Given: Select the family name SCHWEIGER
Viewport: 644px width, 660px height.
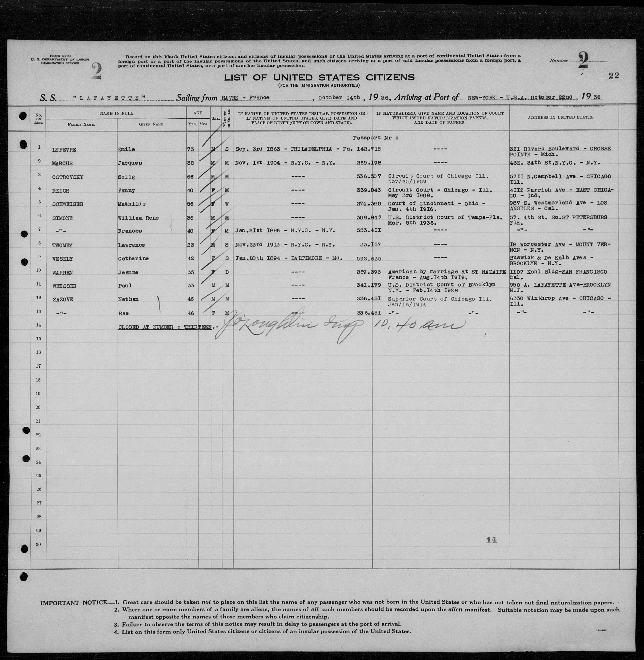Looking at the screenshot, I should 67,204.
